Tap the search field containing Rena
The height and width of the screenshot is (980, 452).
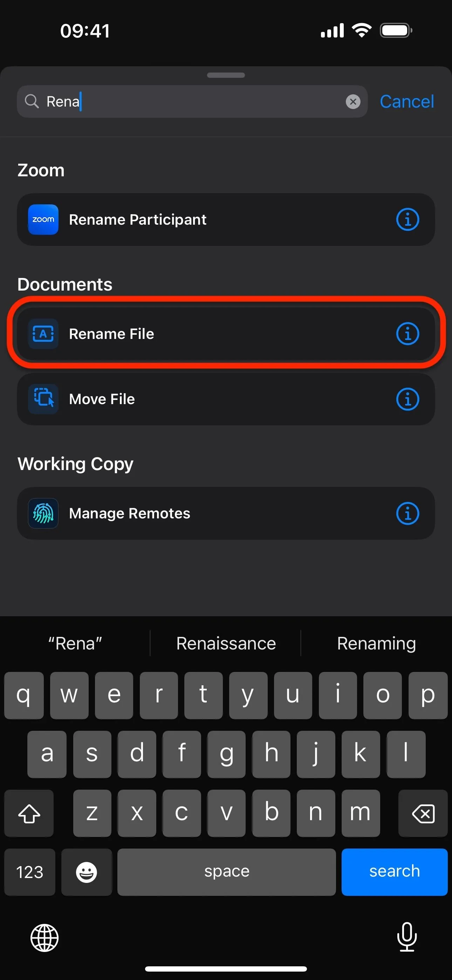click(x=192, y=102)
